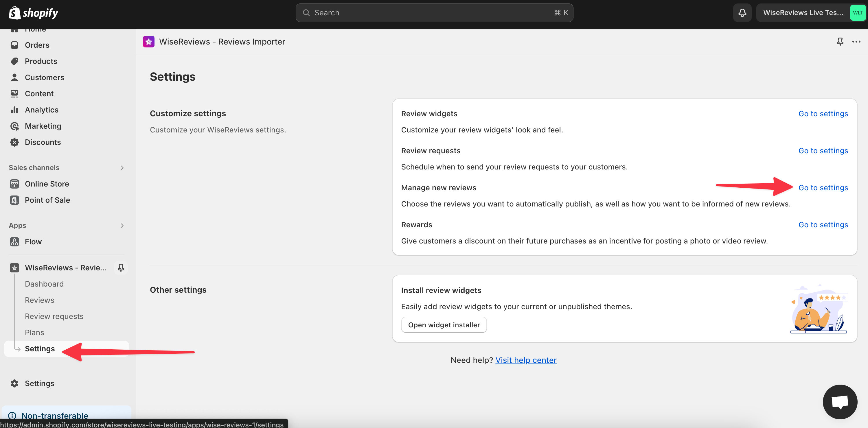Click the install widgets illustration
This screenshot has width=868, height=428.
[x=819, y=309]
